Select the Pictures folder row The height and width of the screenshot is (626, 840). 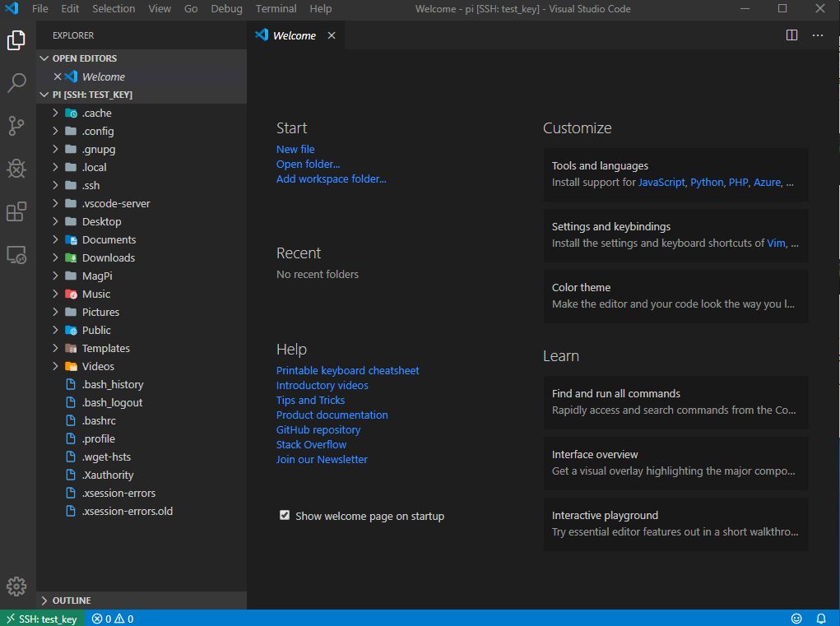point(142,313)
